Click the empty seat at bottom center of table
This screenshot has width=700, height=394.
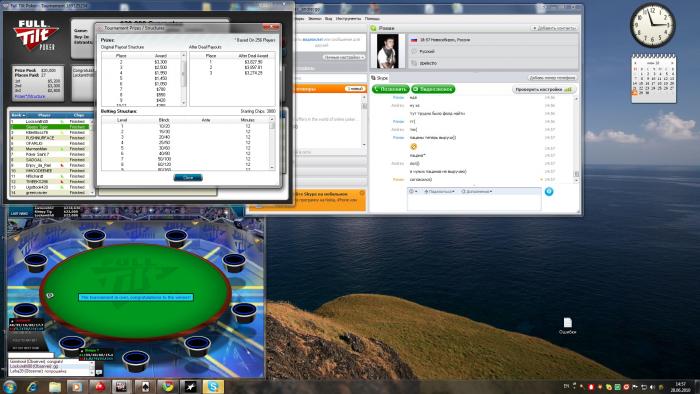click(x=136, y=361)
